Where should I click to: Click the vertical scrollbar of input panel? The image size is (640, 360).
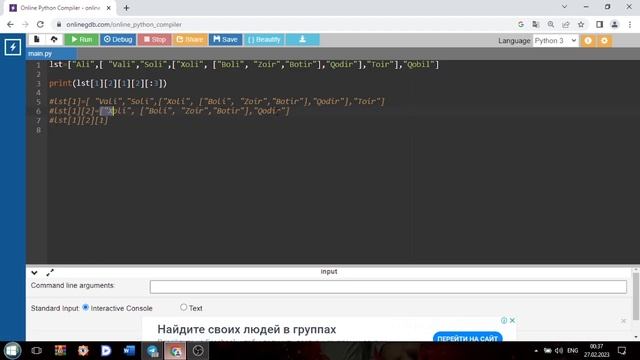636,297
